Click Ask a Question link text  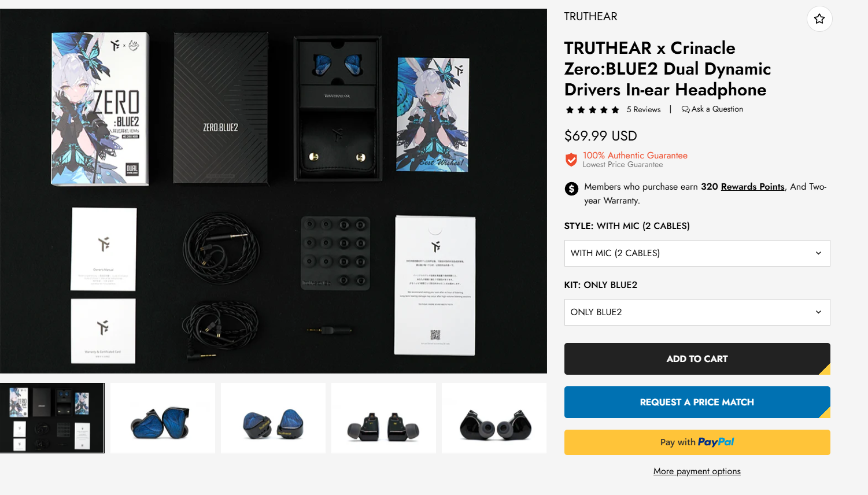point(717,109)
